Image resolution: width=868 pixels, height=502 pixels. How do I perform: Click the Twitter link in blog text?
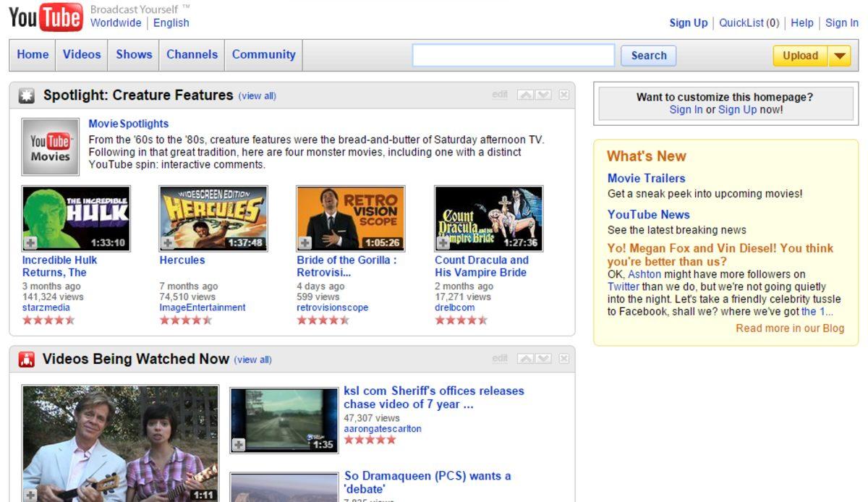(624, 286)
